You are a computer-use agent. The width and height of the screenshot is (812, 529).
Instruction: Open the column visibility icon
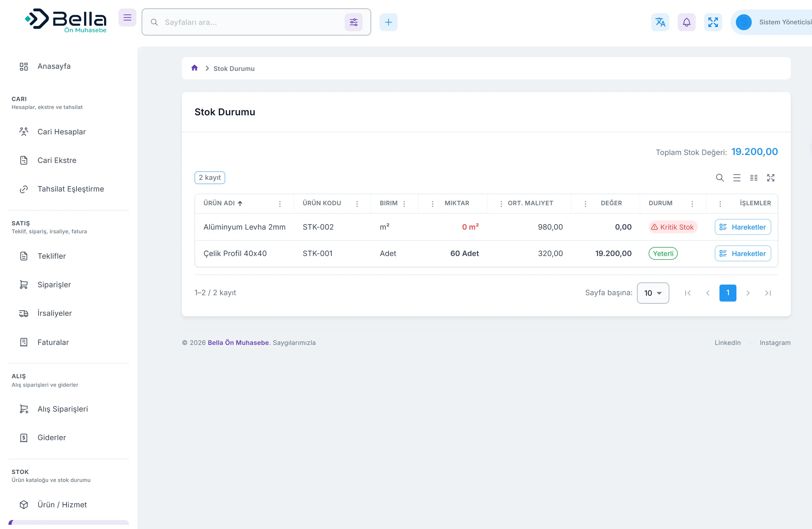[754, 177]
